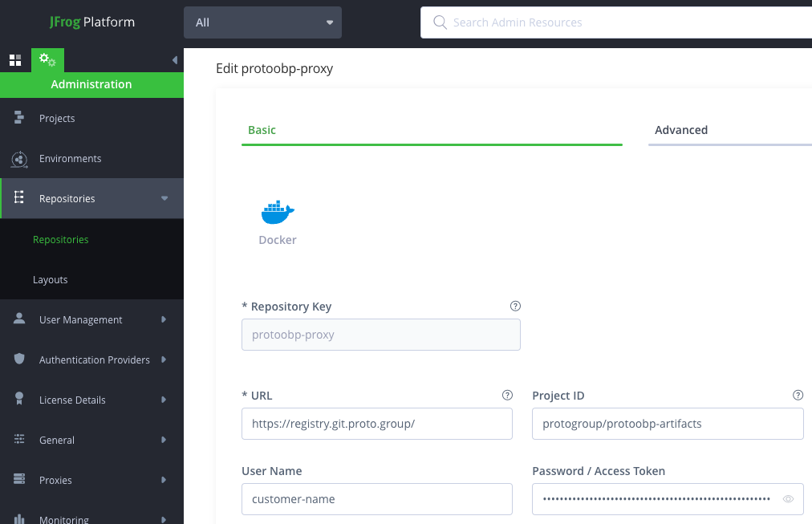Click the Repository Key field
Screen dimensions: 812x524
point(381,335)
